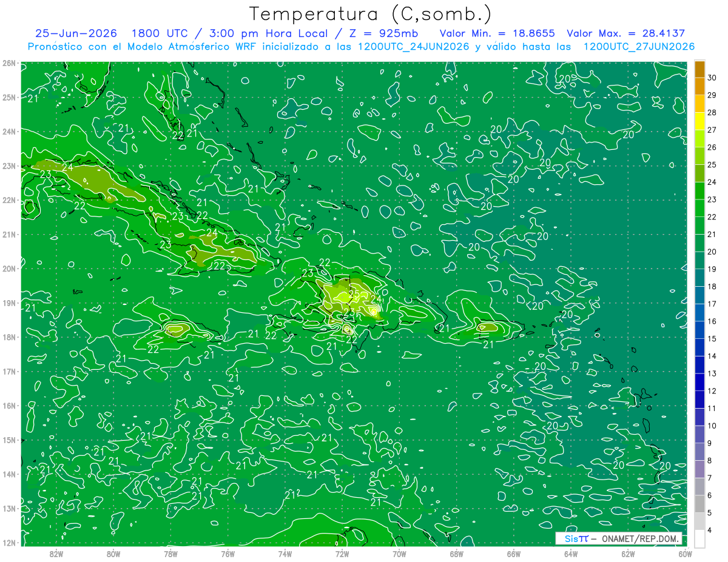This screenshot has height=562, width=728.
Task: Click the "80W" longitude axis label
Action: click(113, 554)
